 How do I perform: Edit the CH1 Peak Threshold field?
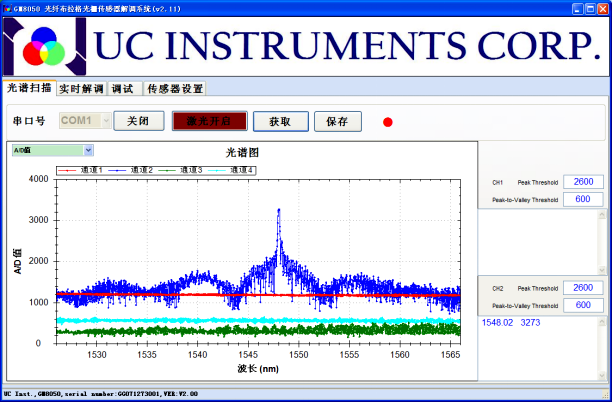click(583, 182)
